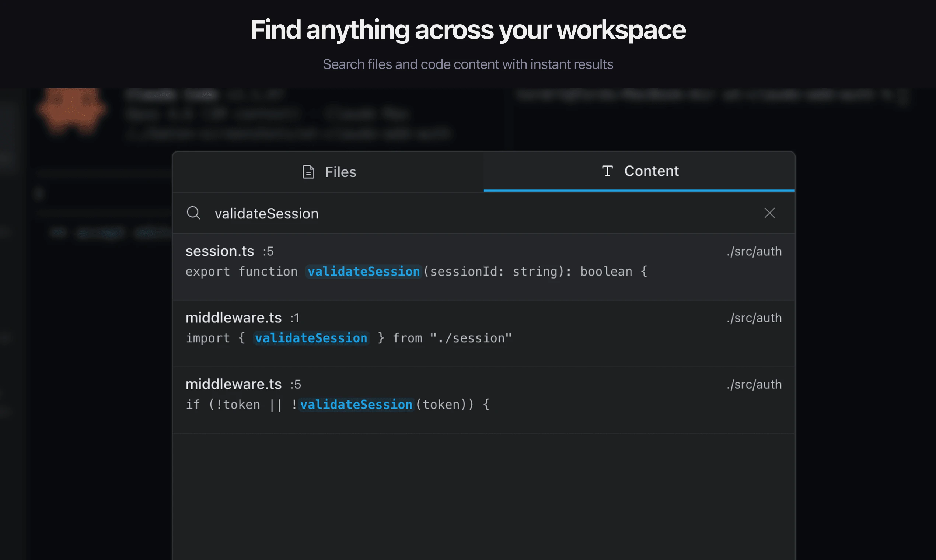The height and width of the screenshot is (560, 936).
Task: Click ./src/auth path on the last result
Action: pyautogui.click(x=754, y=384)
